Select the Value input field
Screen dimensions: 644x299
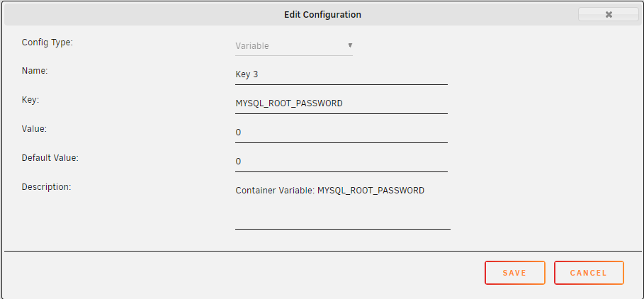pos(341,132)
